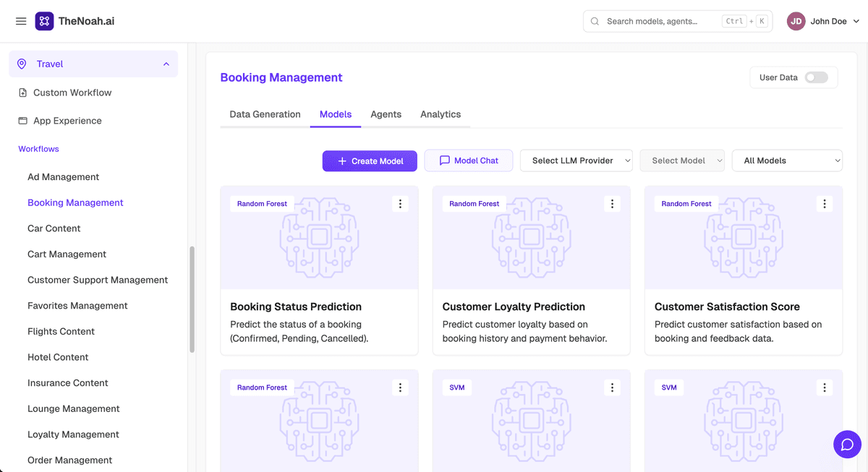Click Random Forest tag on Customer Satisfaction card

click(x=686, y=204)
